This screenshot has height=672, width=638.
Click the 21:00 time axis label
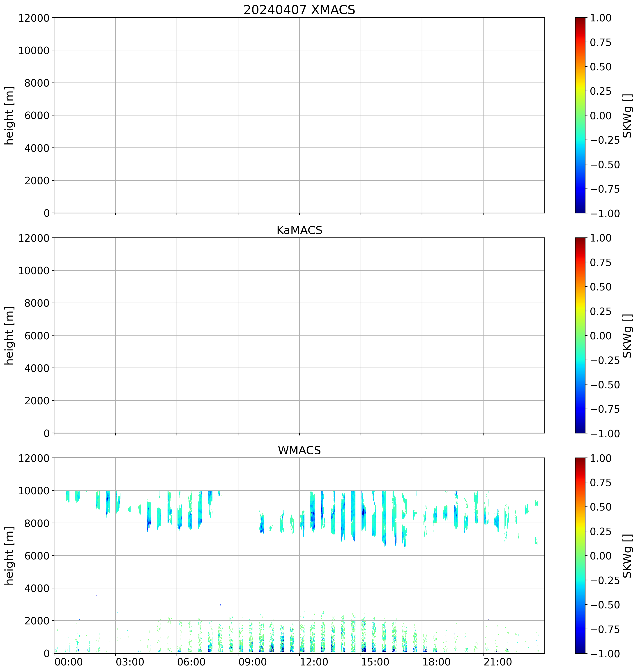pos(498,662)
